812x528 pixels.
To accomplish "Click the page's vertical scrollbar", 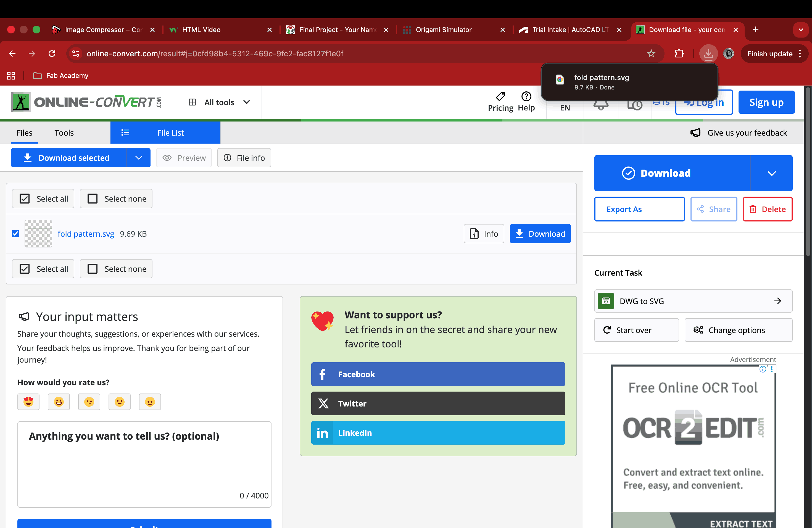I will [808, 171].
